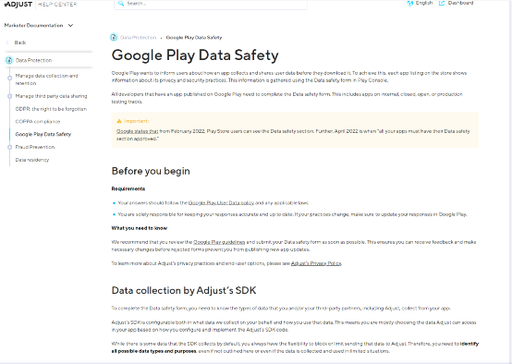Open the Google Play guidelines link
This screenshot has width=512, height=364.
click(x=219, y=242)
